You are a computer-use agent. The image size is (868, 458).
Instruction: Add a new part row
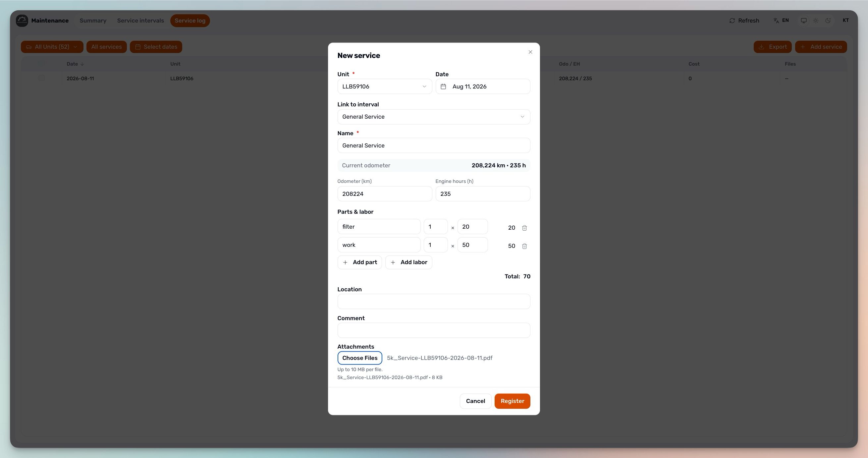tap(359, 262)
